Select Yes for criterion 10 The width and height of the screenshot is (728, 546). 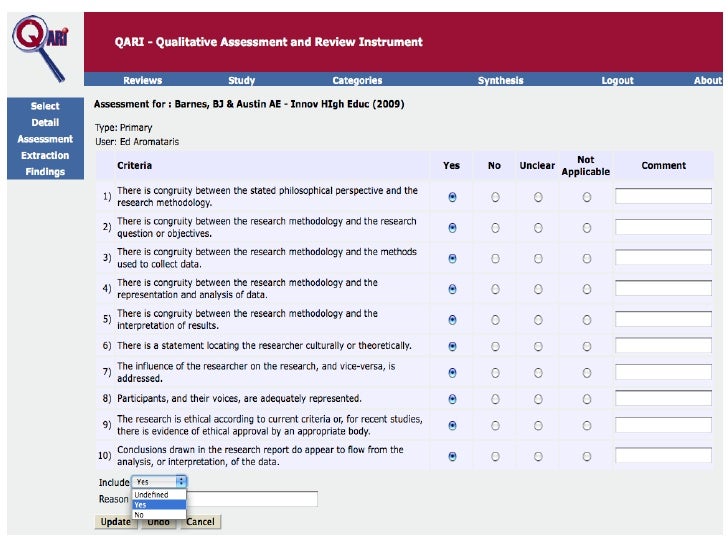point(452,456)
